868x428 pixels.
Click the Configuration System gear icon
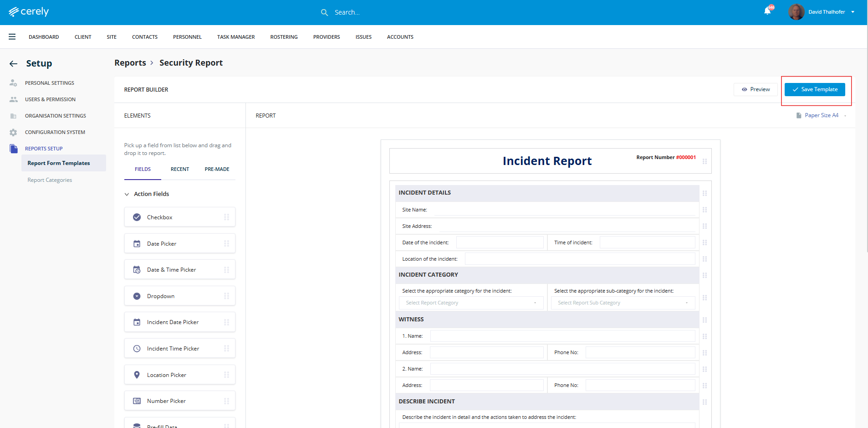click(13, 132)
